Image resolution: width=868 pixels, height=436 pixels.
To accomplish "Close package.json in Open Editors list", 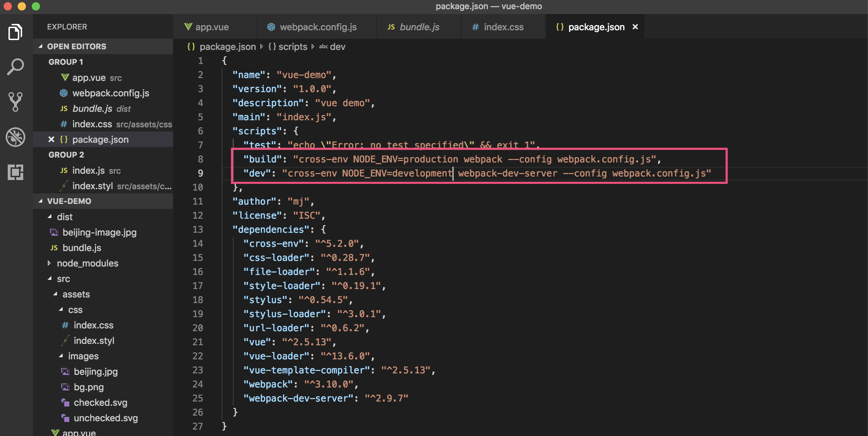I will pos(51,140).
